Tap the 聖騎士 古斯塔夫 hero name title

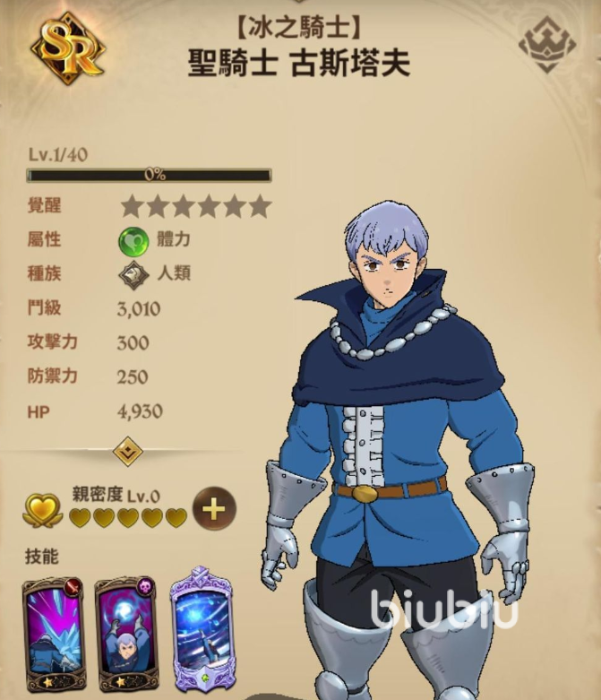(298, 63)
